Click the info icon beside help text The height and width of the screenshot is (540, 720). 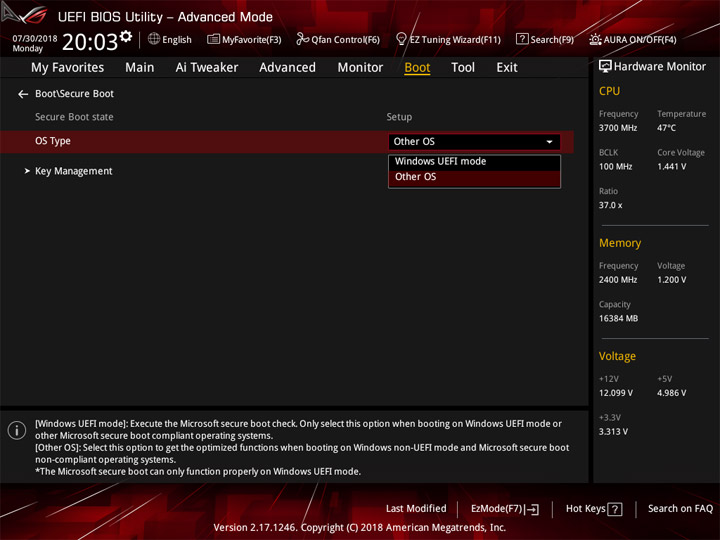pyautogui.click(x=17, y=431)
